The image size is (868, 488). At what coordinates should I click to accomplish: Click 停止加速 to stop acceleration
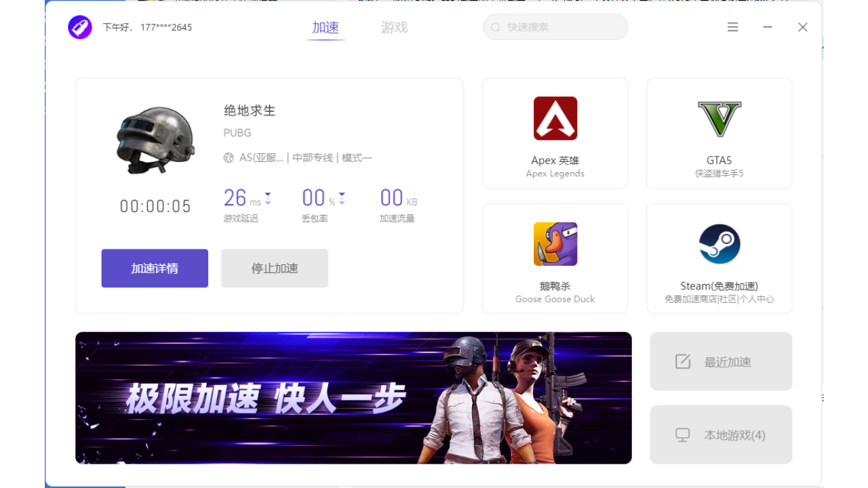click(275, 268)
